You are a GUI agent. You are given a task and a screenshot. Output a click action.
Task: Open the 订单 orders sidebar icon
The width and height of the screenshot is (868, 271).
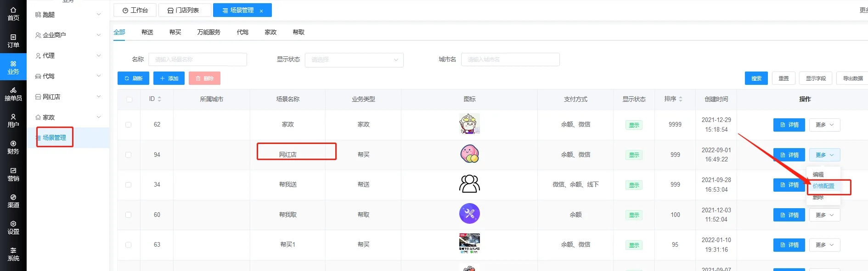click(13, 41)
